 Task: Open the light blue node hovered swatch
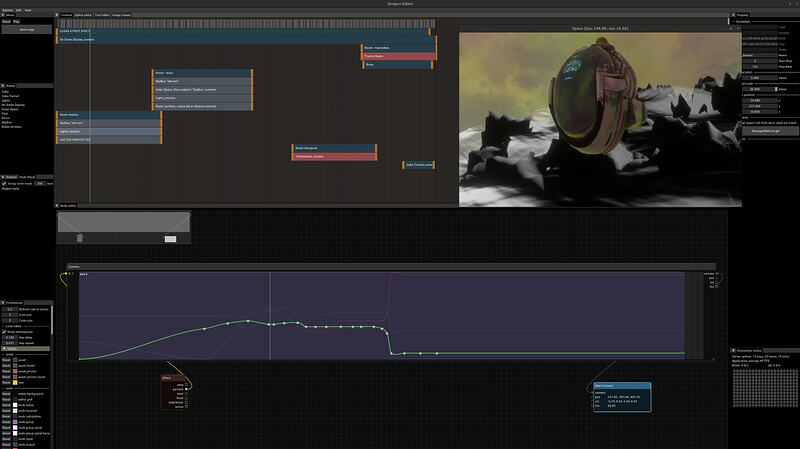15,411
